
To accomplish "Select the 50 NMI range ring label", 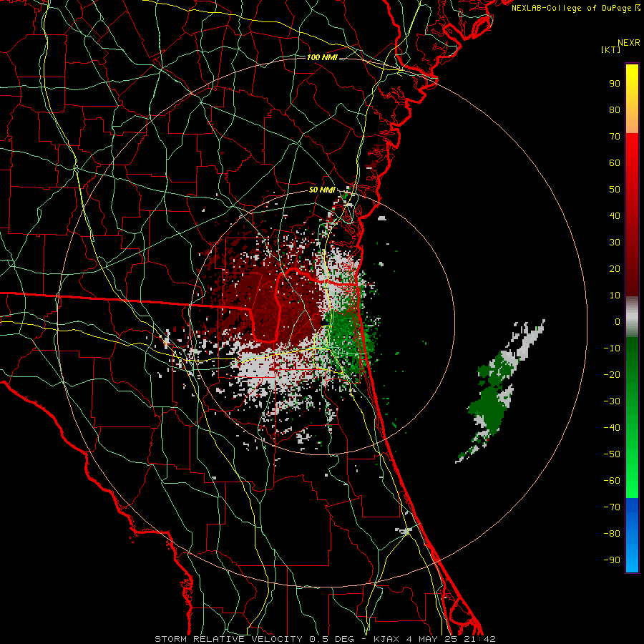I will pyautogui.click(x=322, y=190).
